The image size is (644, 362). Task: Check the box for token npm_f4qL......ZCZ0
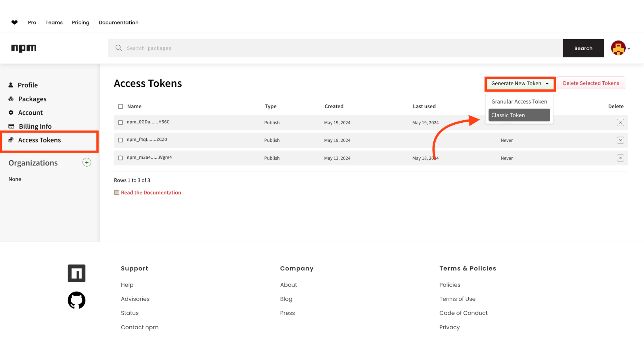point(120,140)
